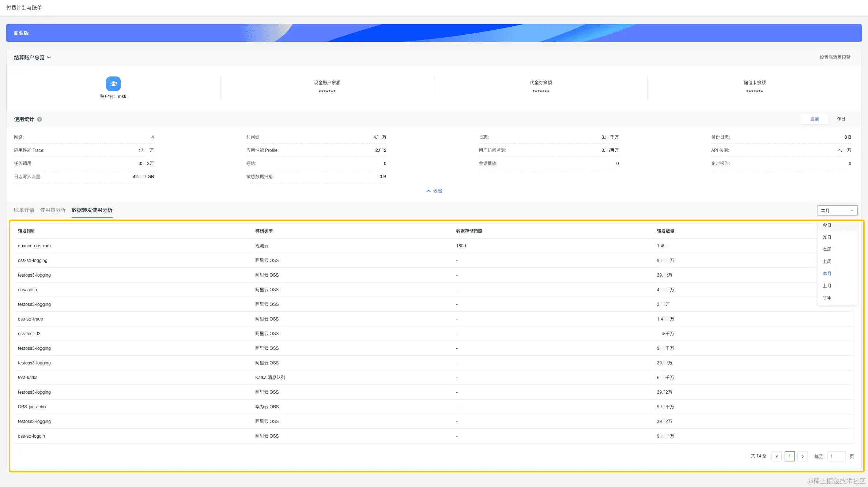This screenshot has height=487, width=868.
Task: Pick 上月 from the time dropdown
Action: click(827, 286)
